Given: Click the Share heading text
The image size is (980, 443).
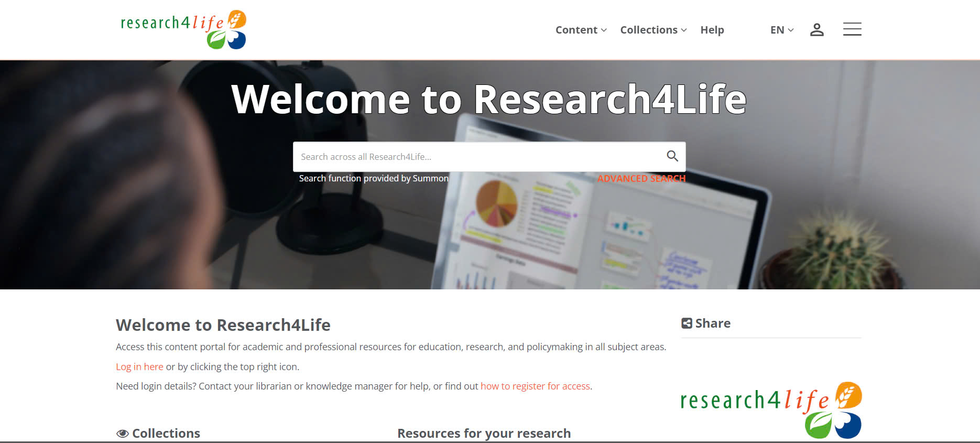Looking at the screenshot, I should (x=713, y=323).
